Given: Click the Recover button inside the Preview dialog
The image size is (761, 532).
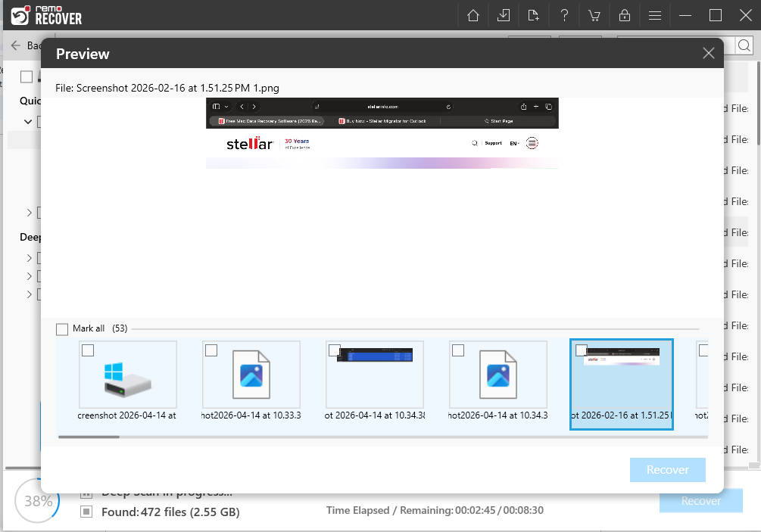Looking at the screenshot, I should point(667,469).
